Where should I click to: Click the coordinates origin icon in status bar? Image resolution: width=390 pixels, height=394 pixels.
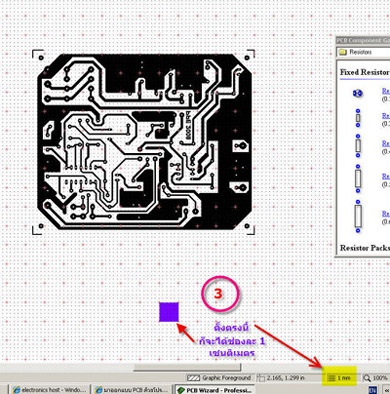(262, 378)
